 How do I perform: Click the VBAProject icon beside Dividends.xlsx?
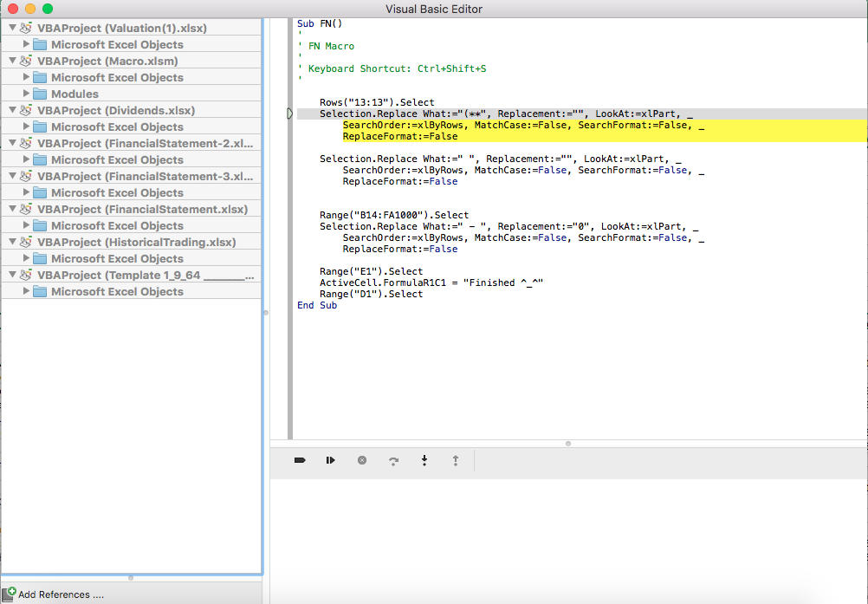pyautogui.click(x=26, y=110)
